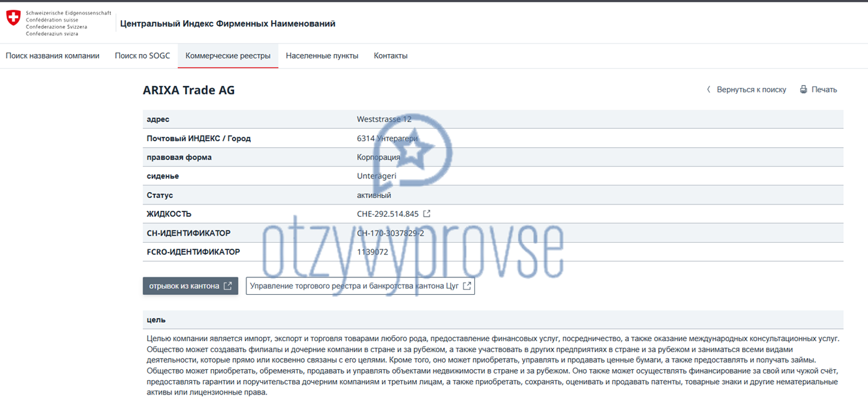Click the Центральный Индекс Фирменных Наименований title
The image size is (868, 401).
pos(227,23)
